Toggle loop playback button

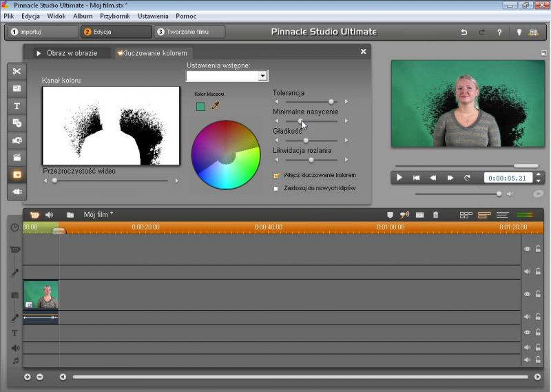pyautogui.click(x=467, y=178)
